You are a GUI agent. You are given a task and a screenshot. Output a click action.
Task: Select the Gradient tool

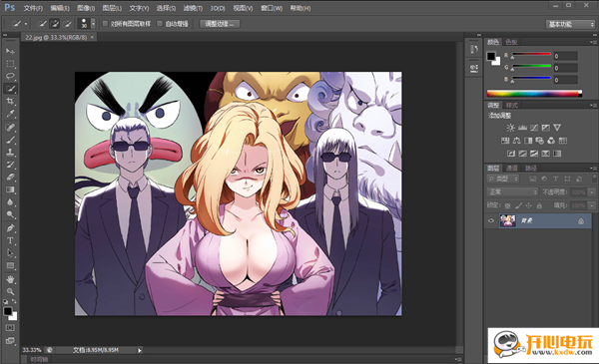click(x=10, y=189)
